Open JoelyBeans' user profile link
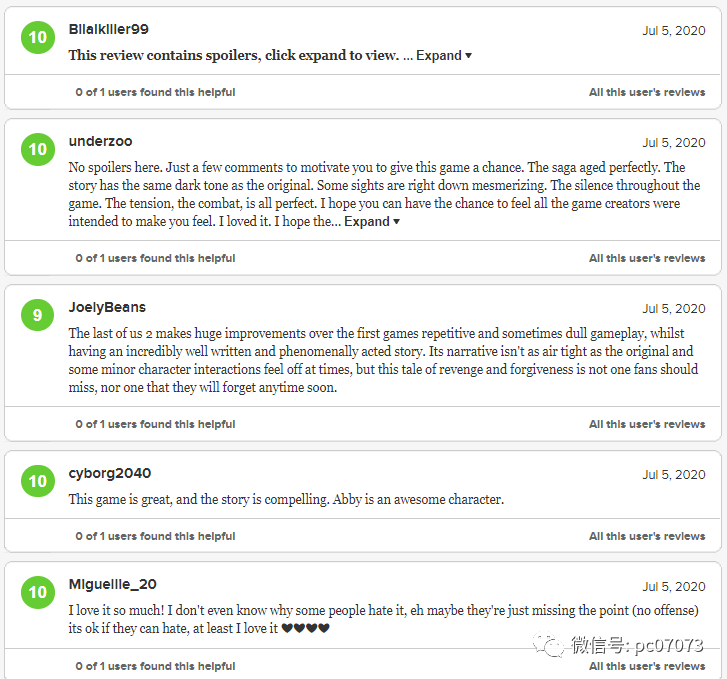Viewport: 727px width, 679px height. [107, 308]
